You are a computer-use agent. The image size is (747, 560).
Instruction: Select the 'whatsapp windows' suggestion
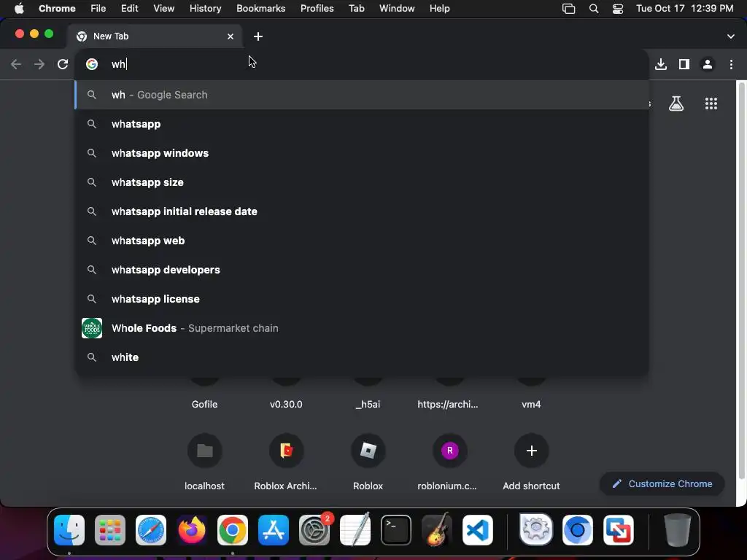(x=362, y=153)
